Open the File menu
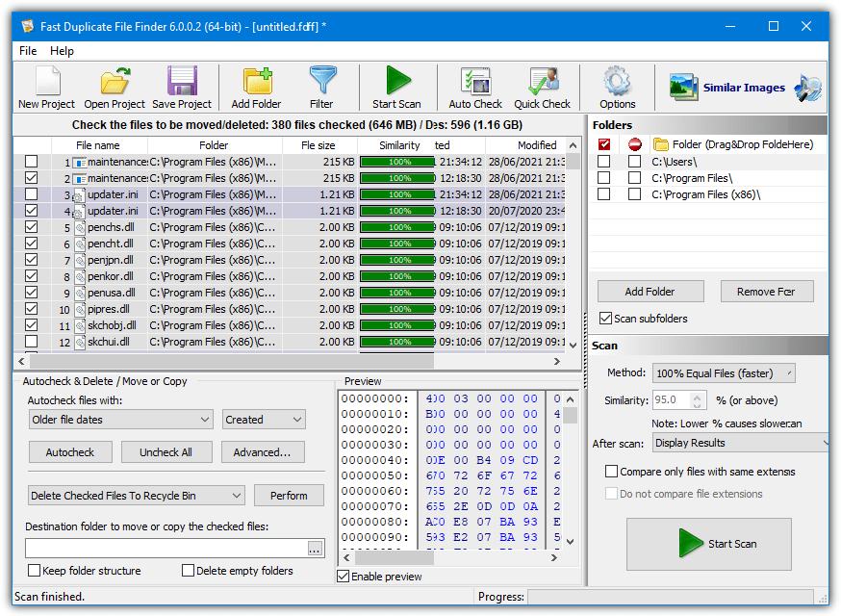 [28, 51]
